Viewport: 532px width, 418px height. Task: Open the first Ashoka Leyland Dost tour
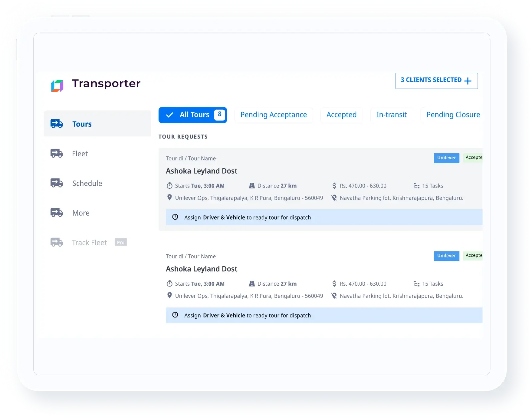click(202, 171)
